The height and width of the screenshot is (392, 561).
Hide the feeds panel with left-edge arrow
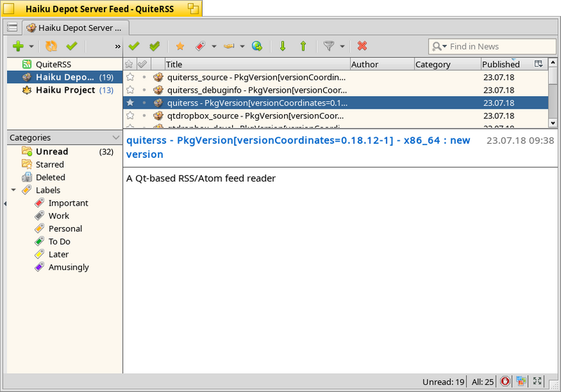5,204
